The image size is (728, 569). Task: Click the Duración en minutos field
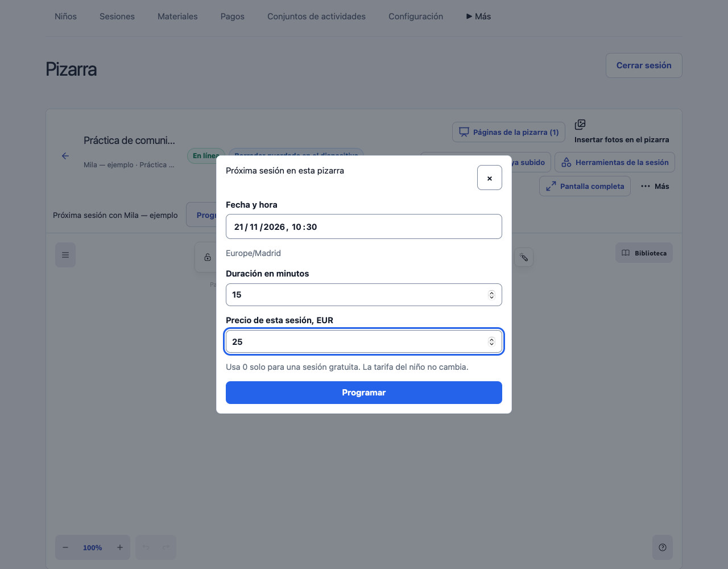tap(364, 295)
